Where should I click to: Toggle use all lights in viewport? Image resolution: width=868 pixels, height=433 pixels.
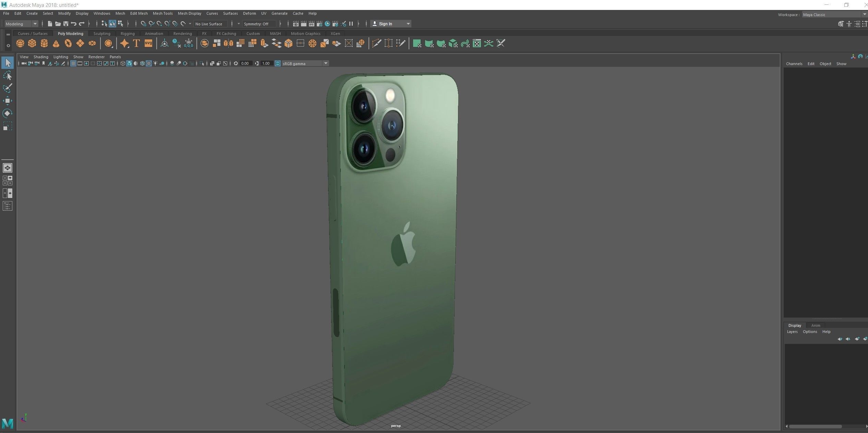[x=155, y=63]
